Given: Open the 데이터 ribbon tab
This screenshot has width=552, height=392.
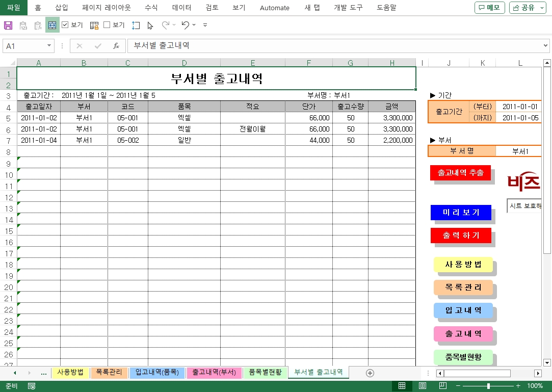Looking at the screenshot, I should click(x=182, y=8).
